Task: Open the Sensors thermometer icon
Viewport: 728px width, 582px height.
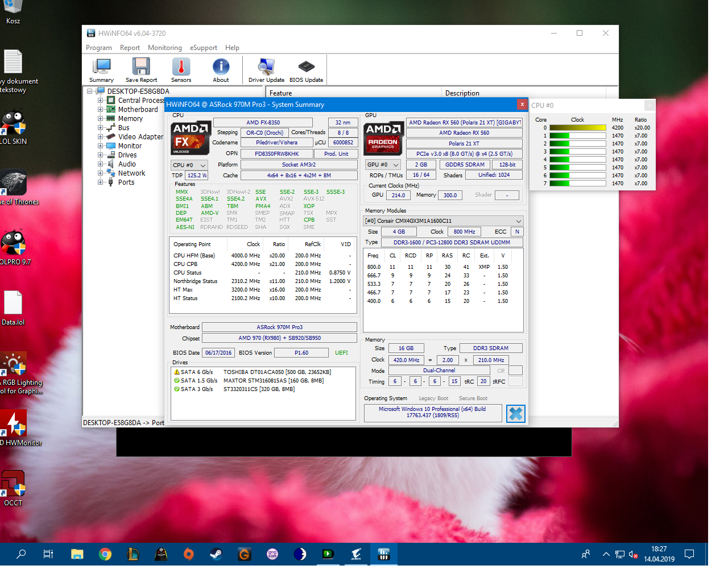Action: [x=181, y=70]
